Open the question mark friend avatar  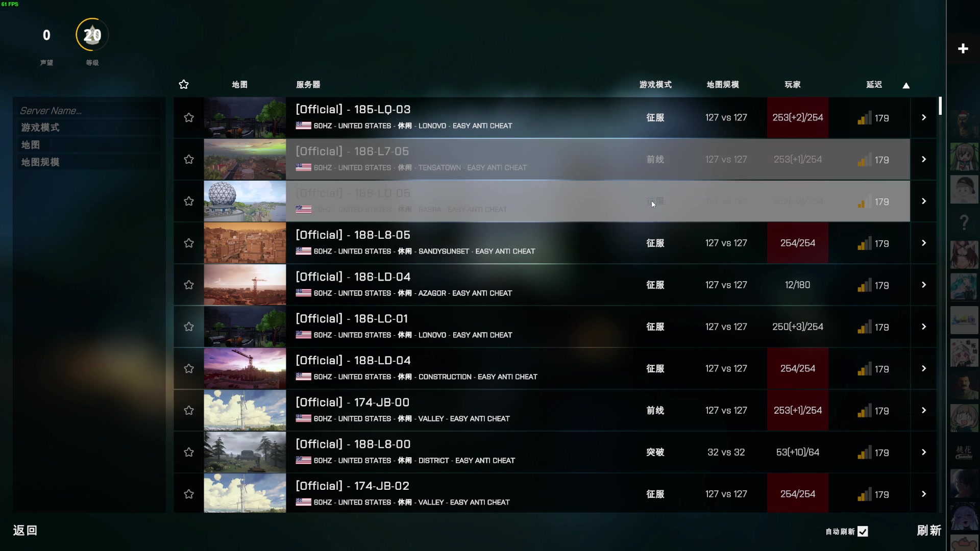tap(964, 222)
